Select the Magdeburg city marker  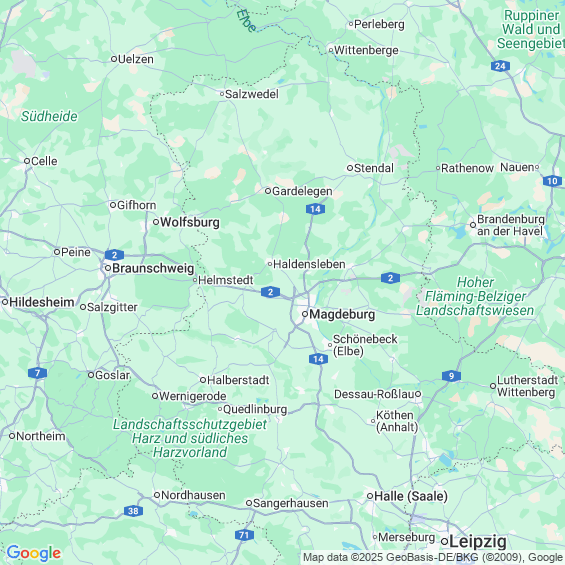[305, 314]
